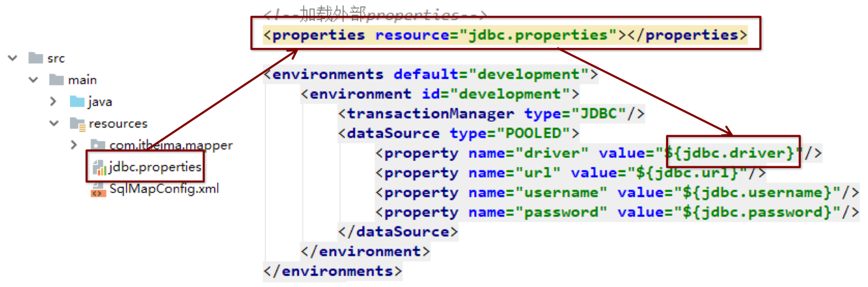The width and height of the screenshot is (868, 287).
Task: Click the blue java folder icon
Action: [77, 101]
